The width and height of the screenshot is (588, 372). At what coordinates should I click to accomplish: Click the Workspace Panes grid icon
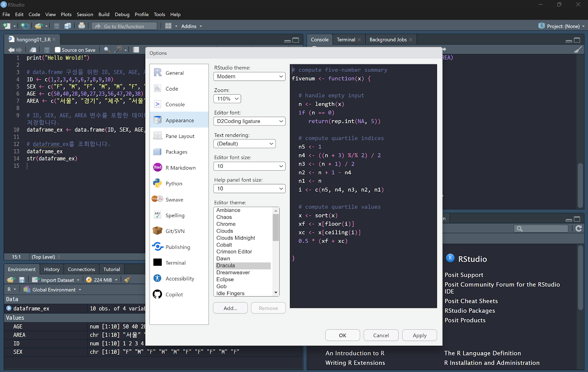[168, 26]
